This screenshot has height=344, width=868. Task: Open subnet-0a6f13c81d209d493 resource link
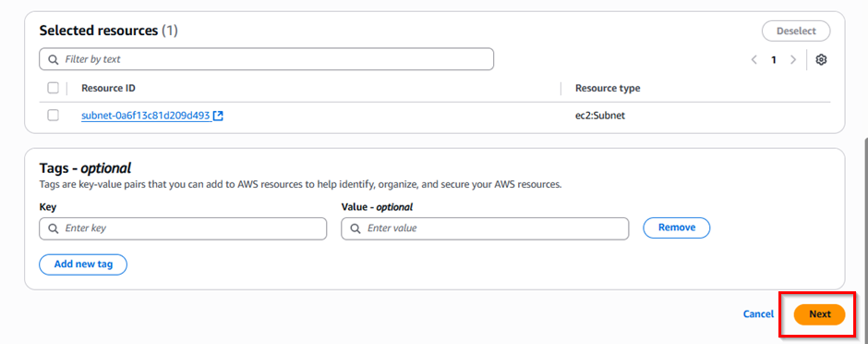pos(146,116)
